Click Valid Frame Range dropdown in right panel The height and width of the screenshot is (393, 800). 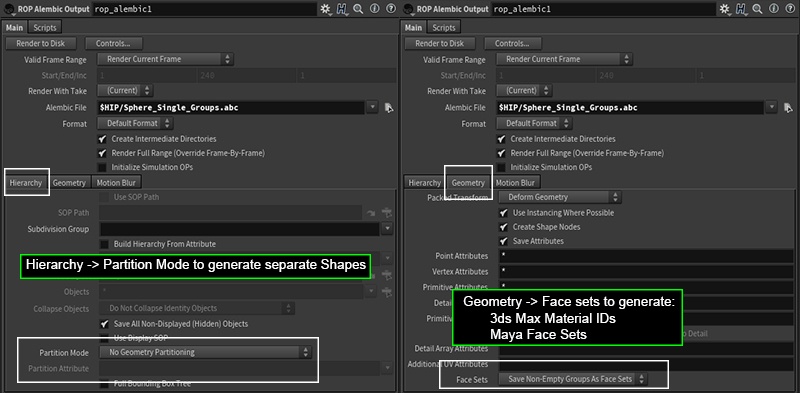coord(564,59)
